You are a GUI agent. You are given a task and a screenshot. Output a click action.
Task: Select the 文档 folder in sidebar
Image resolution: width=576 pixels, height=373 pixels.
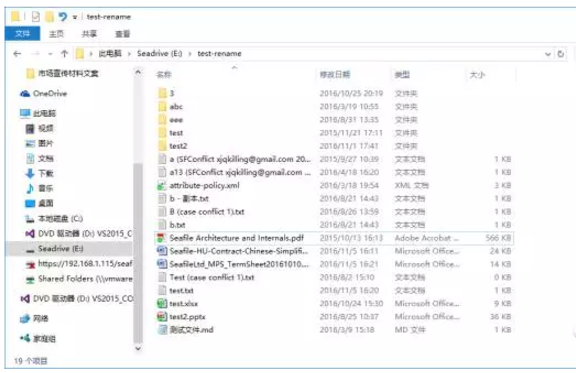(x=39, y=158)
